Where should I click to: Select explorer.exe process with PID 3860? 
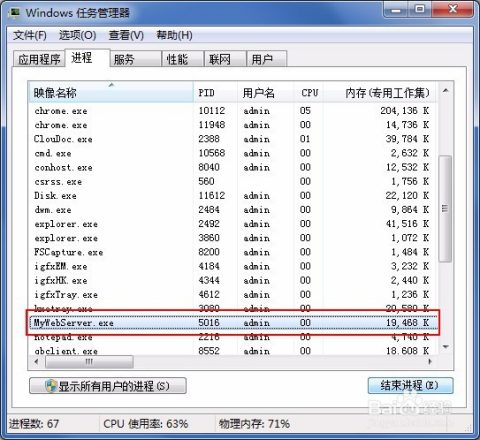tap(232, 238)
